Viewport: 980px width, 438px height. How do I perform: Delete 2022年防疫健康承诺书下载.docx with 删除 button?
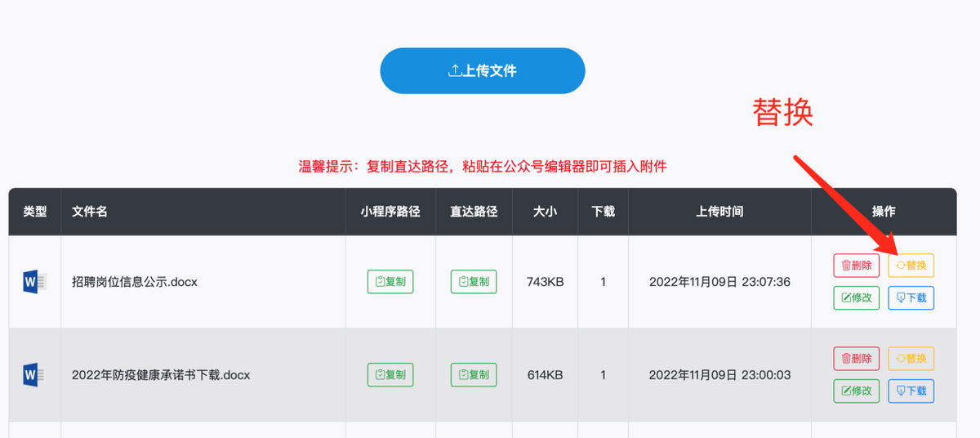pos(856,359)
